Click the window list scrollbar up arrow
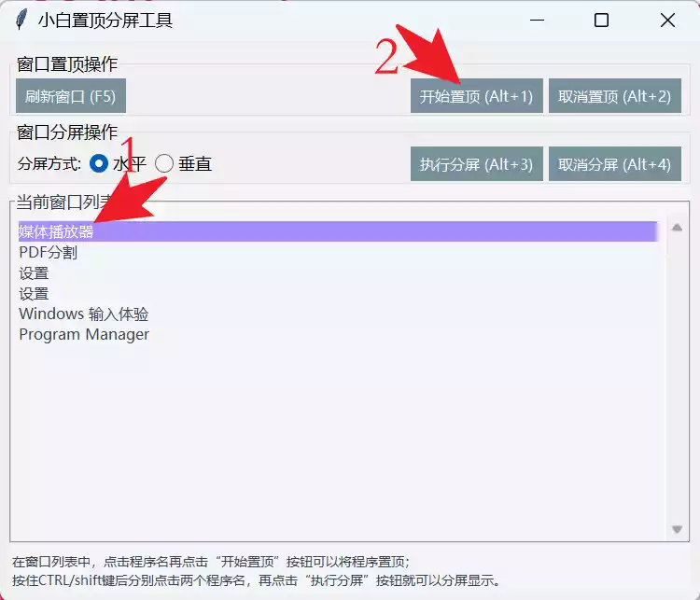This screenshot has width=700, height=600. (678, 228)
